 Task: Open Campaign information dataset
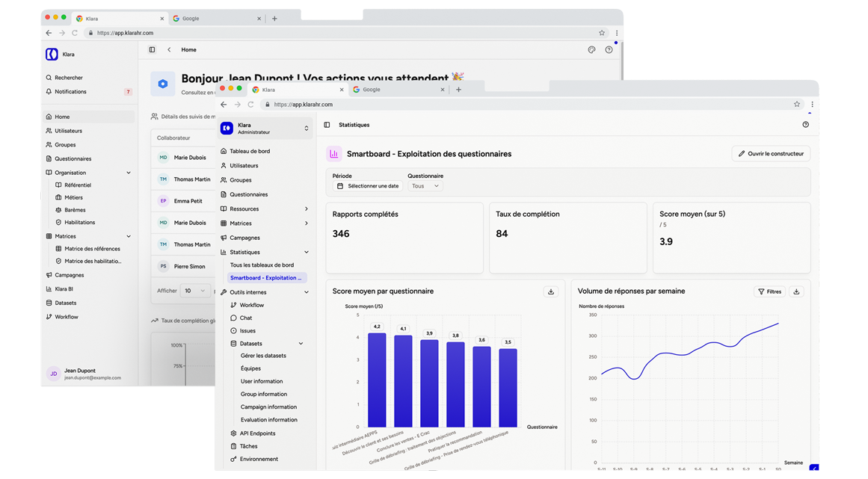[268, 407]
